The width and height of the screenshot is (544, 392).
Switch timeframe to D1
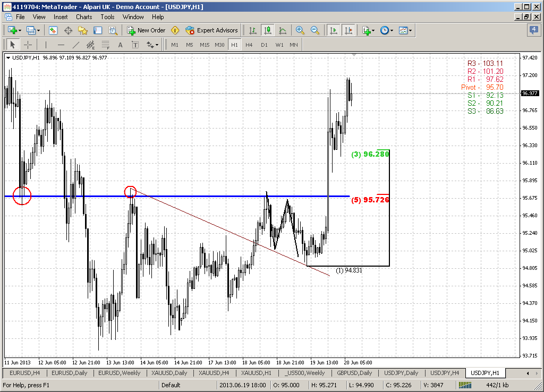[264, 45]
